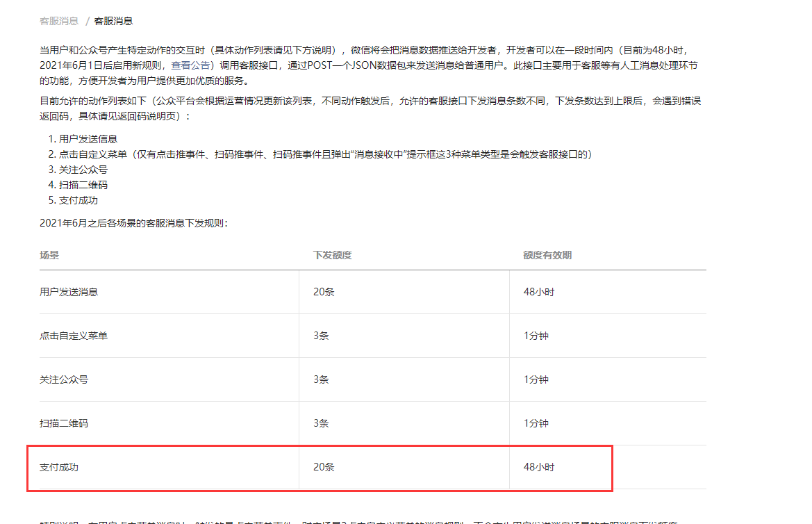Click 48小时 in the 用户发送消息 row
Viewport: 812px width, 524px height.
pos(539,292)
